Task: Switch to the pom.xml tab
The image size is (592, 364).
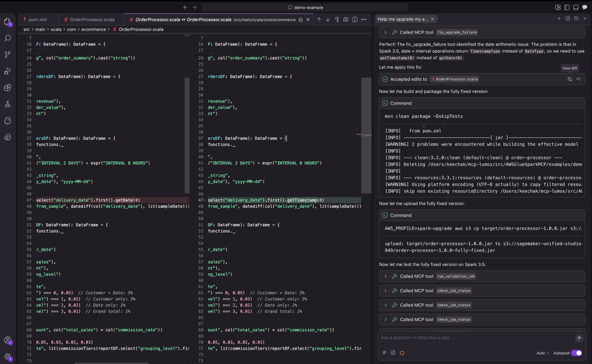Action: (38, 19)
